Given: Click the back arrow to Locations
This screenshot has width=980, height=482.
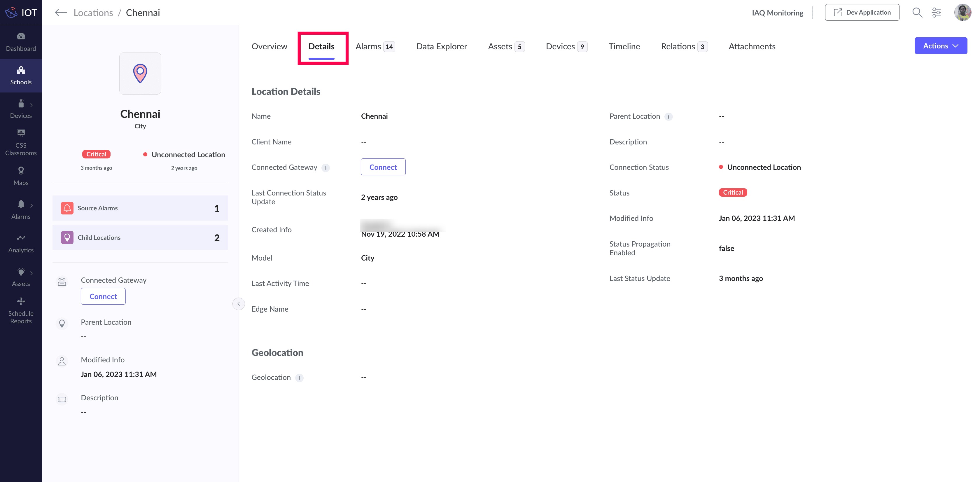Looking at the screenshot, I should click(x=60, y=13).
